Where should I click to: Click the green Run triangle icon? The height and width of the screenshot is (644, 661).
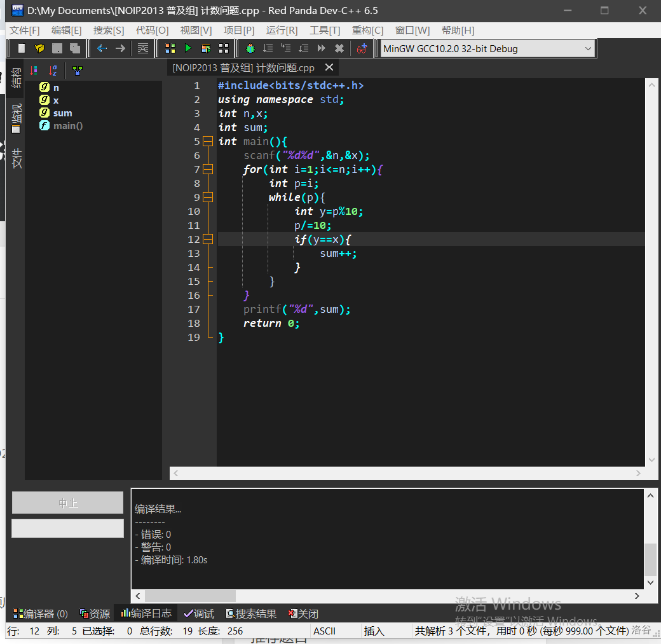[x=187, y=48]
